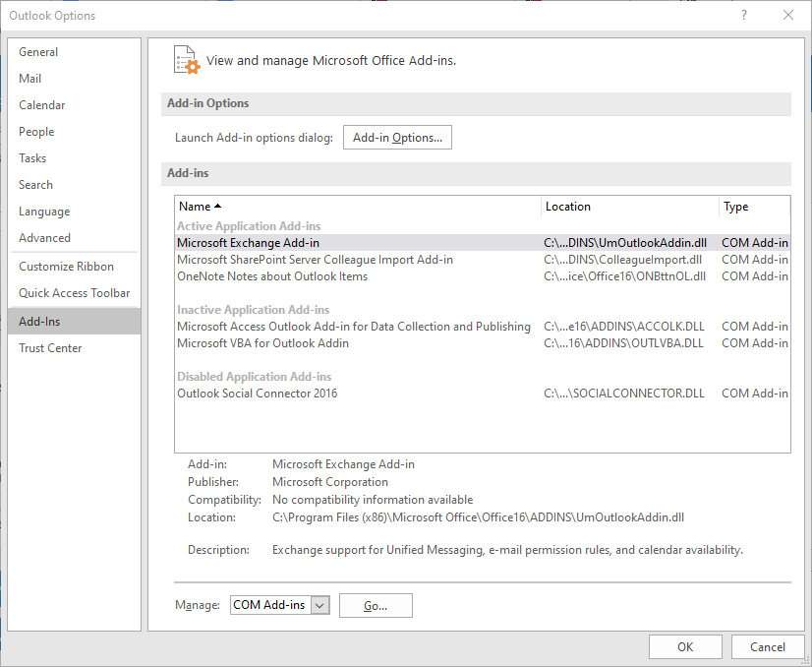Open the help question mark icon
This screenshot has height=667, width=812.
[745, 16]
